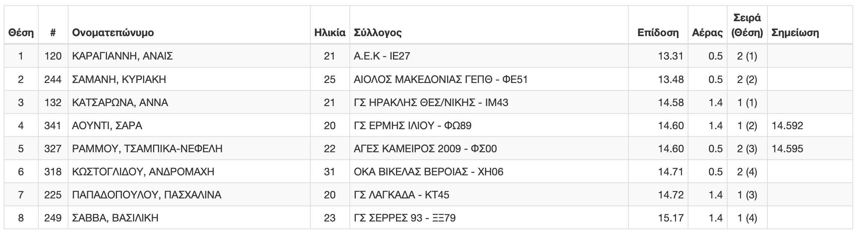Click club Α.Ε.Κ - ΙΕ27
Screen dimensions: 868x236
click(x=382, y=56)
